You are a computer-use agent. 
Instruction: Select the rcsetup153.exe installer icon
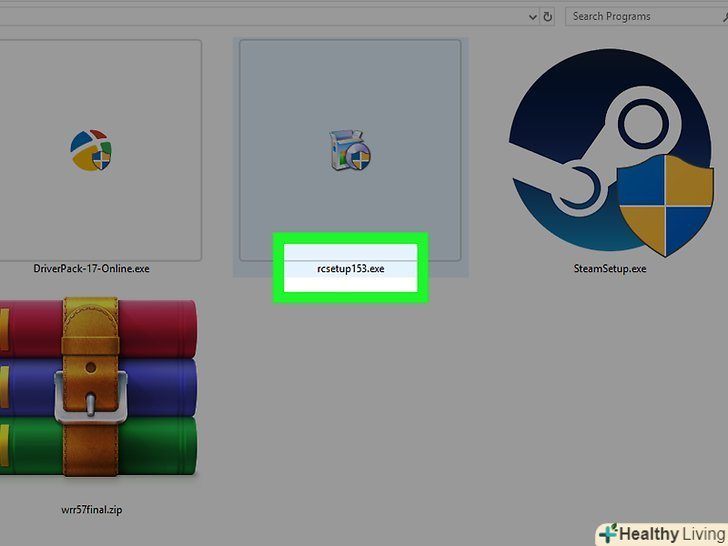point(350,150)
